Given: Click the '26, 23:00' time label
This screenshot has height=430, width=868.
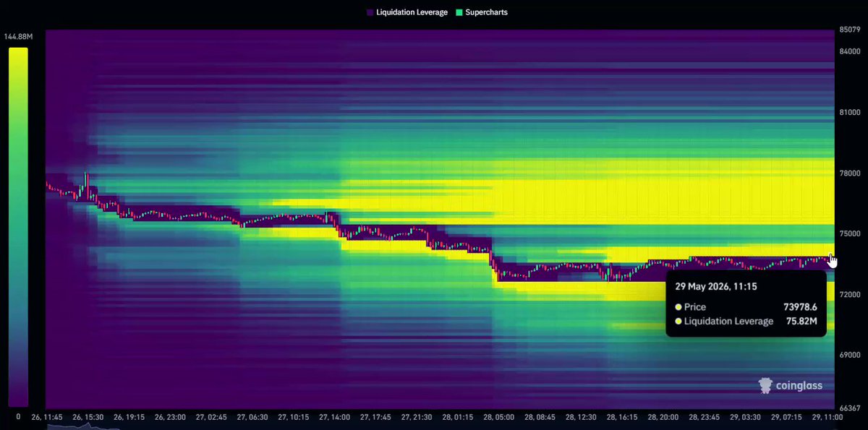Looking at the screenshot, I should tap(170, 417).
